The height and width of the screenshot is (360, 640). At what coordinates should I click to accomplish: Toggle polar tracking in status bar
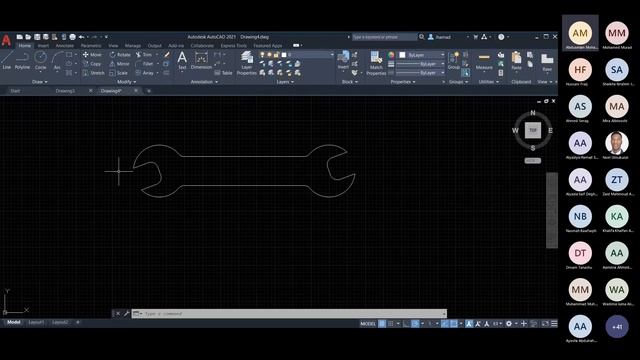(415, 324)
